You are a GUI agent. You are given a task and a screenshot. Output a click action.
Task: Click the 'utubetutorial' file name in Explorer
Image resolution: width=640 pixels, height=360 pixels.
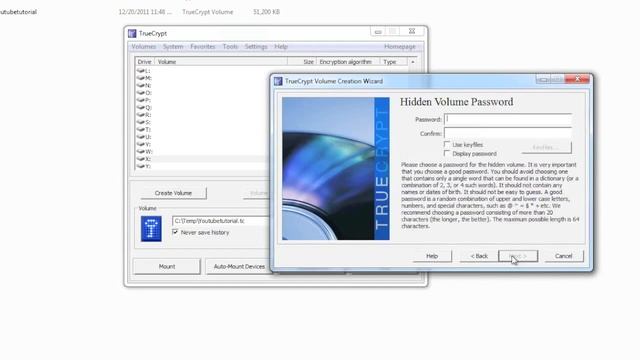tap(18, 12)
